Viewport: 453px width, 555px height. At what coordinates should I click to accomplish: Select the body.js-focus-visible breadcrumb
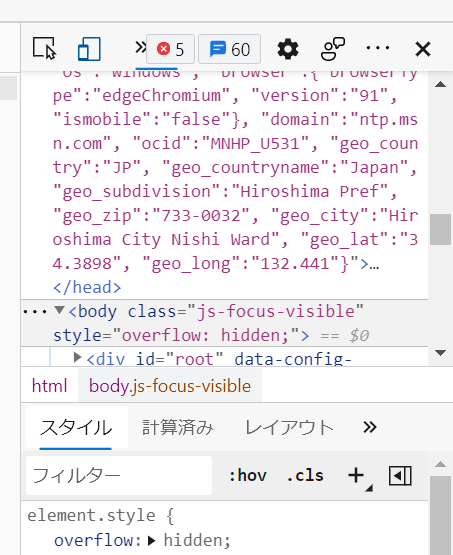click(x=170, y=385)
